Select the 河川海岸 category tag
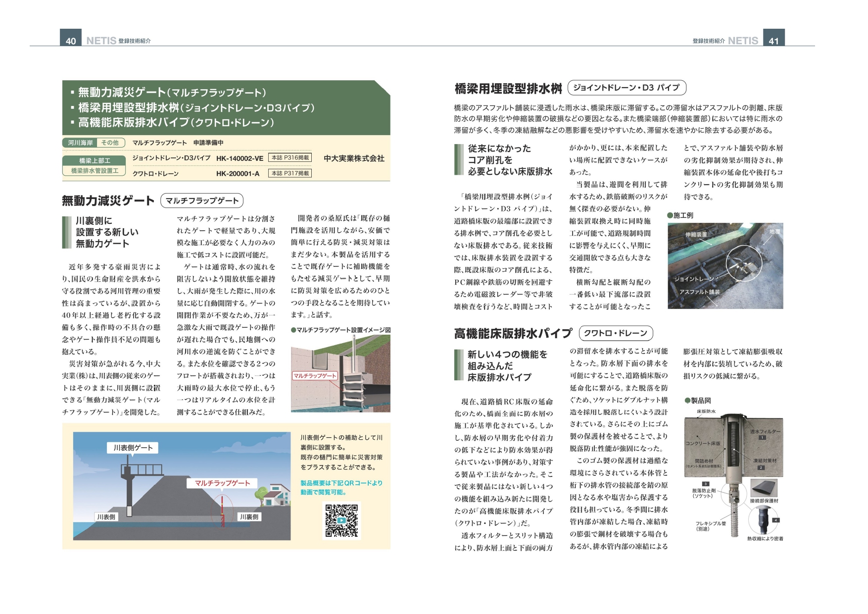Image resolution: width=868 pixels, height=614 pixels. (80, 143)
